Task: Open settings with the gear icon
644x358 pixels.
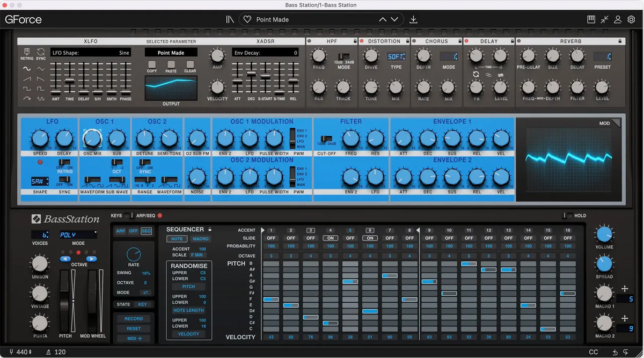Action: click(x=631, y=19)
